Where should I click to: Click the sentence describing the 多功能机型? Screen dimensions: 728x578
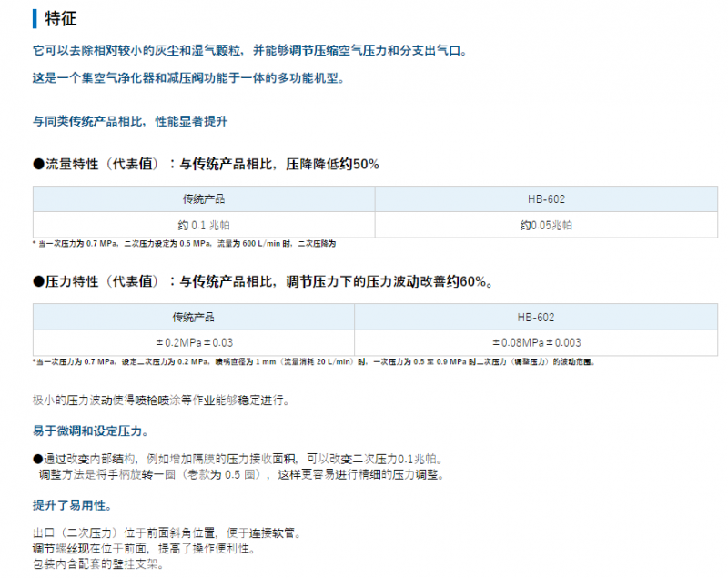click(x=187, y=77)
